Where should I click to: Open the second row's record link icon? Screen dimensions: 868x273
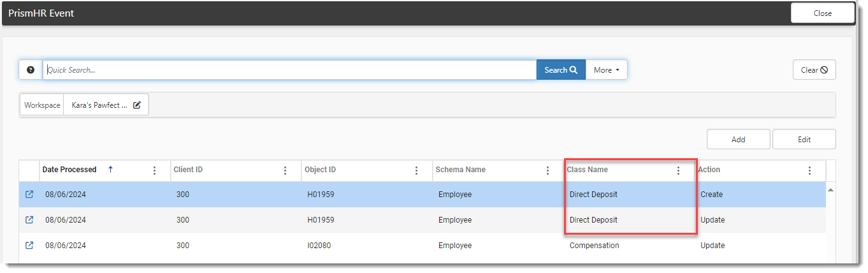[x=29, y=220]
